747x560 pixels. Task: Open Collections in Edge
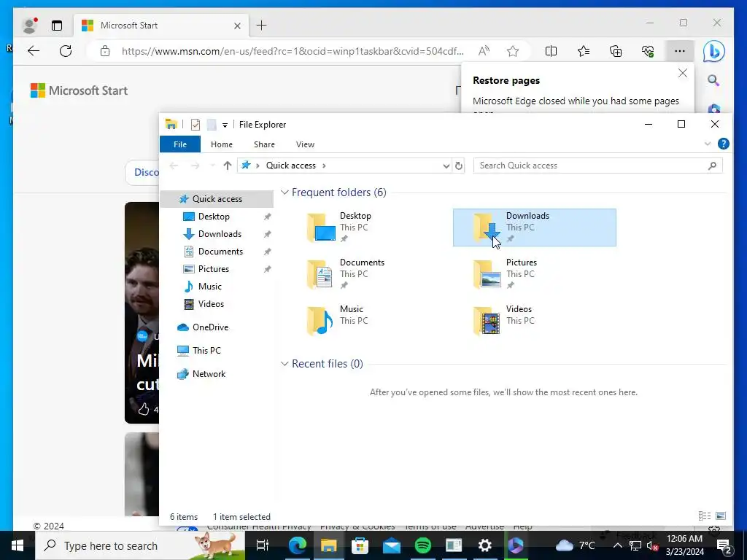click(616, 51)
